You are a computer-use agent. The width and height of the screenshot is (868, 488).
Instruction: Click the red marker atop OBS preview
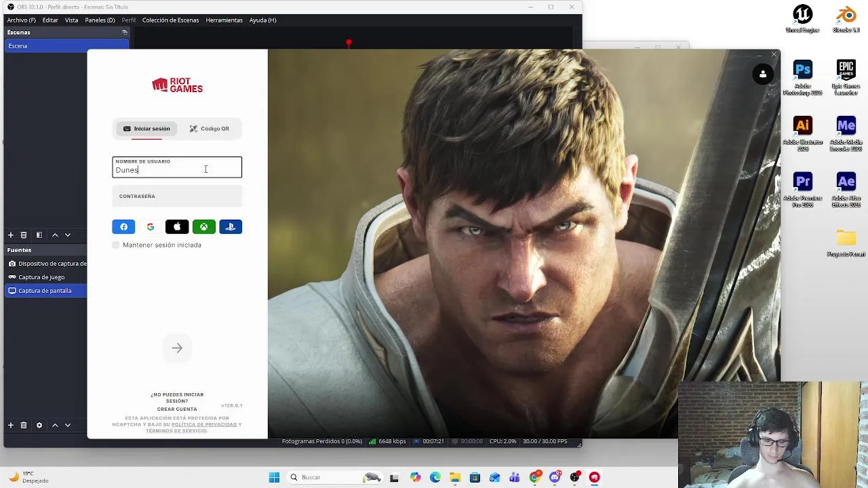click(x=349, y=44)
